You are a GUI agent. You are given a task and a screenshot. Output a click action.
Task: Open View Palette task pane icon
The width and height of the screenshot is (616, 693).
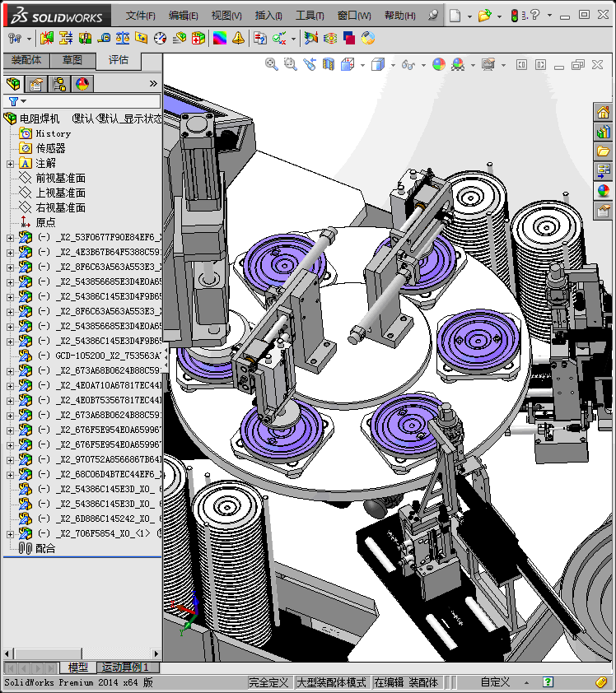[603, 171]
